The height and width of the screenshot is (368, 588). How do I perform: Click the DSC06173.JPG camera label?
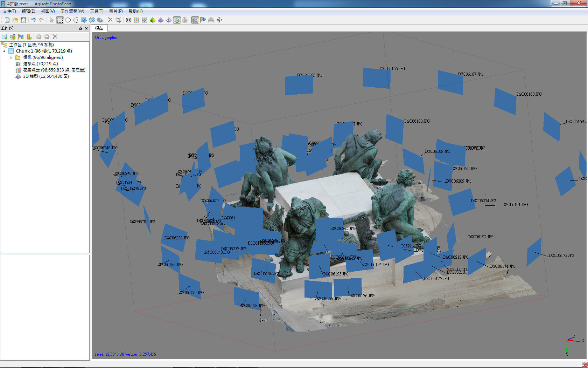pyautogui.click(x=561, y=255)
